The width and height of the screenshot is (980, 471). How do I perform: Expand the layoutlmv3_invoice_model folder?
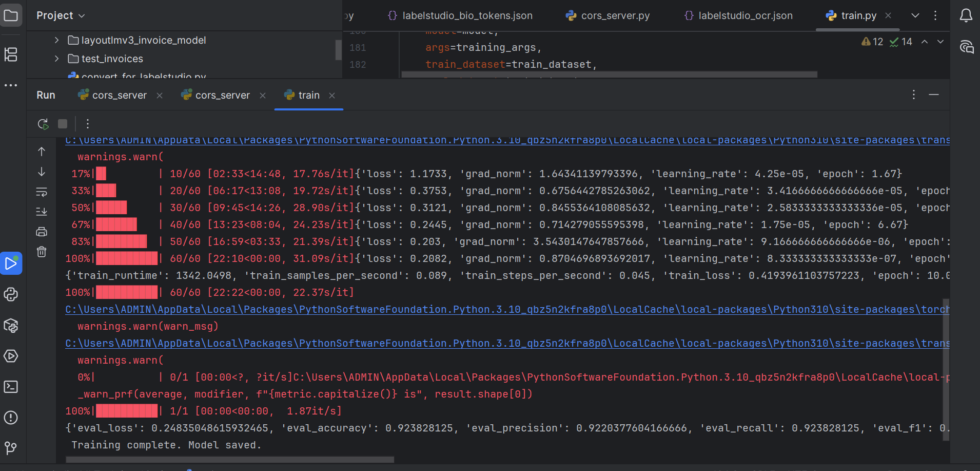56,40
